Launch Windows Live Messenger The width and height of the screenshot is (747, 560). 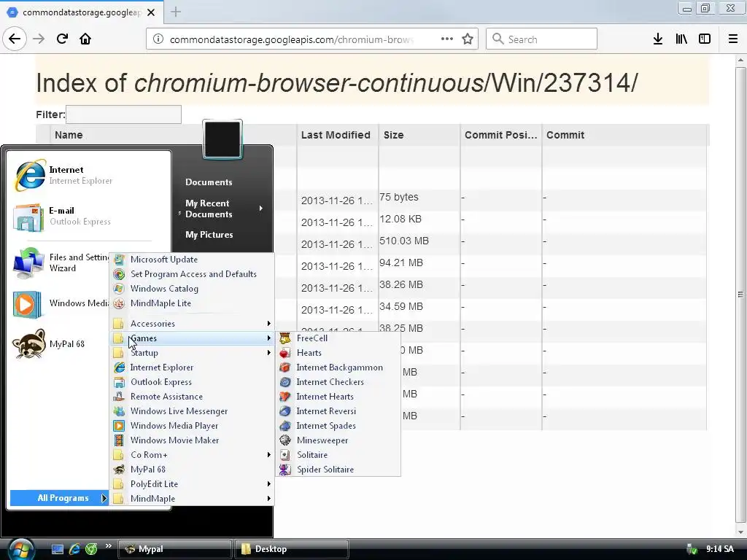point(193,411)
